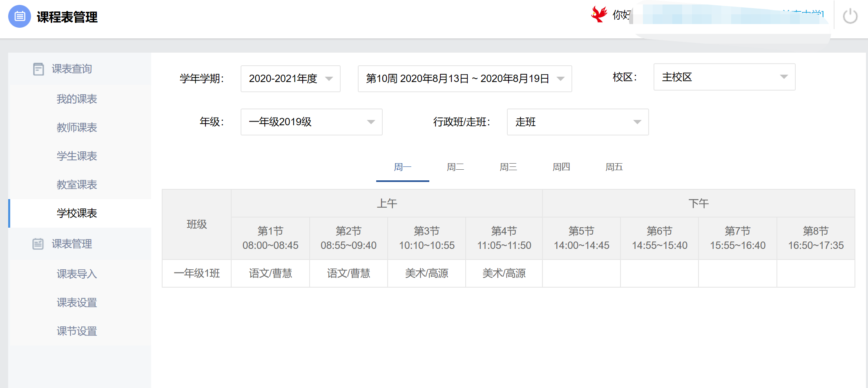
Task: Click the 课表管理 section icon
Action: 38,244
